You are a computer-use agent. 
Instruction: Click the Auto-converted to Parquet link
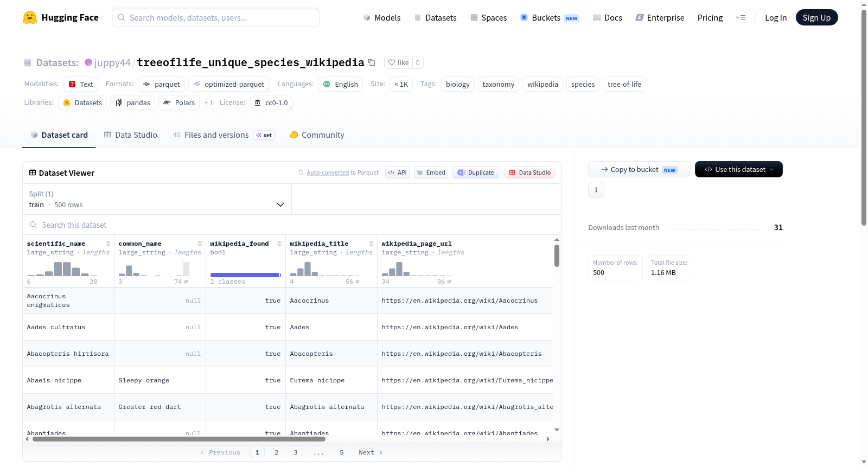328,172
